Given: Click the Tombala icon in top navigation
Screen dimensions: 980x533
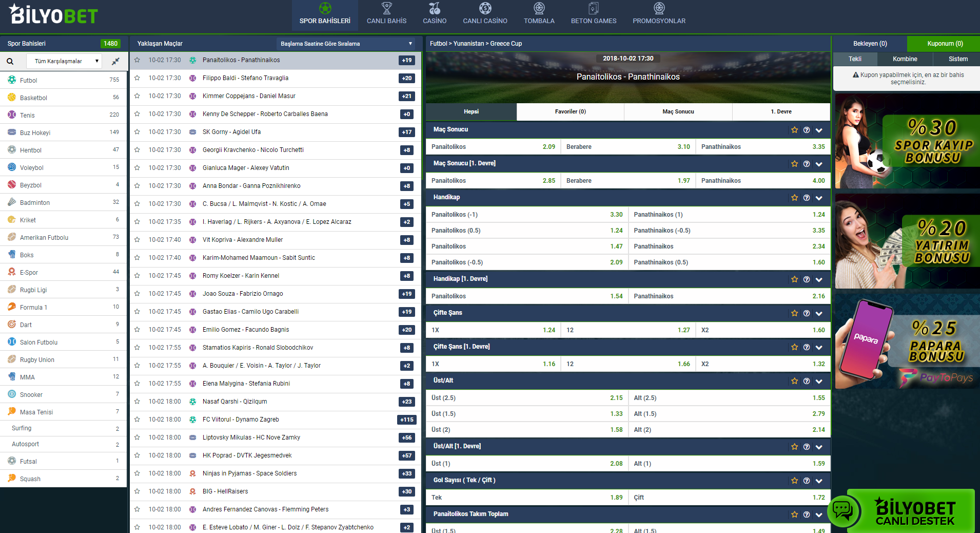Looking at the screenshot, I should pos(539,9).
